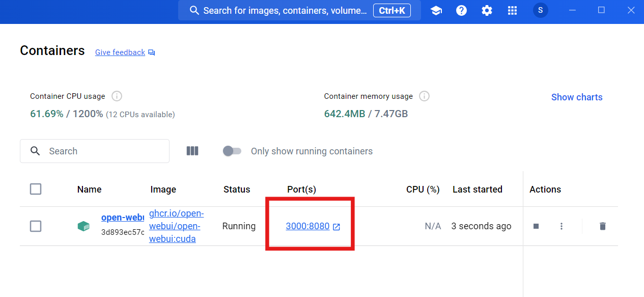Click the Container memory usage info icon
The width and height of the screenshot is (644, 297).
point(424,96)
